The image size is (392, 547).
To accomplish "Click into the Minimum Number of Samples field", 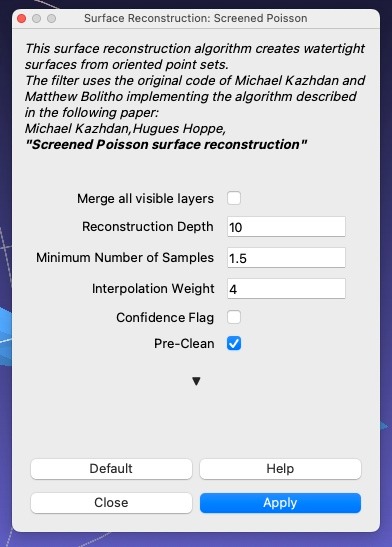I will (286, 258).
